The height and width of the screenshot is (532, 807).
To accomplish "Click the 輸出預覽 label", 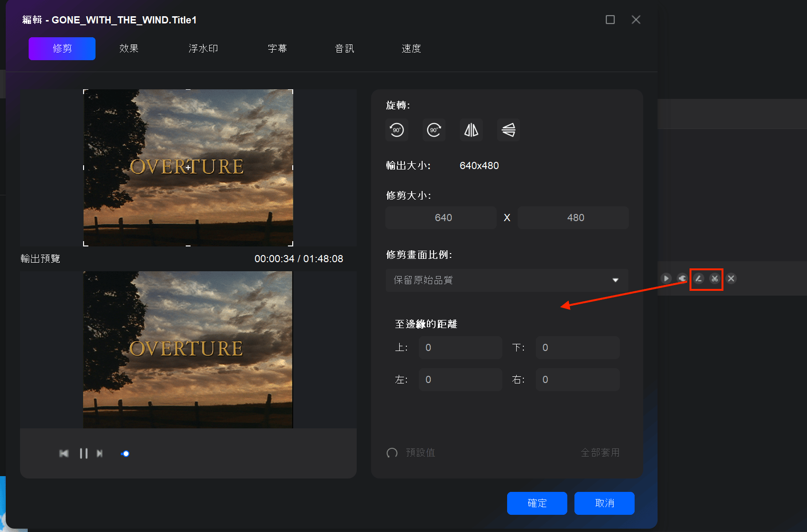I will [41, 259].
